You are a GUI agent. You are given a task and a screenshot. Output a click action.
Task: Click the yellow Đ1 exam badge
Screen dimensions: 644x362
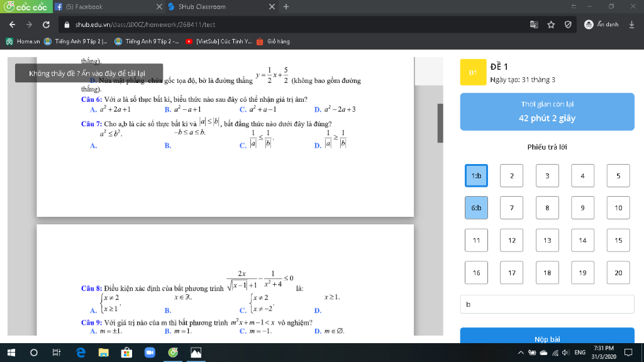coord(473,72)
